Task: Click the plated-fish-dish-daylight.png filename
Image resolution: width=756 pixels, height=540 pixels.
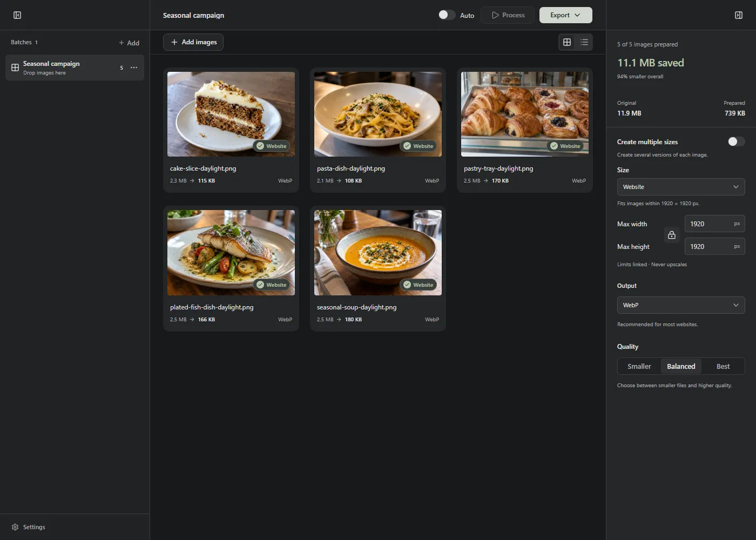Action: (212, 307)
